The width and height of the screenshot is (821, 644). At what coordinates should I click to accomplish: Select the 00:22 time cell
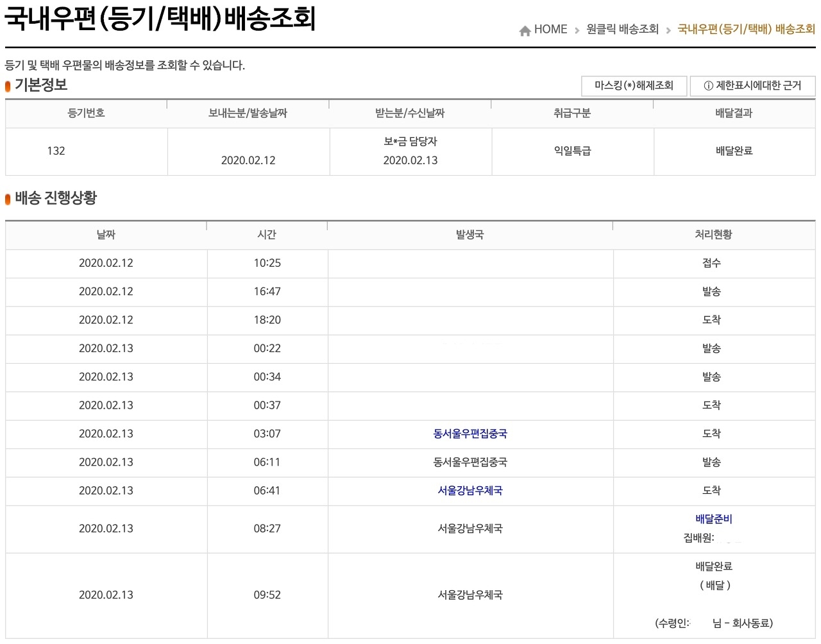pos(267,348)
